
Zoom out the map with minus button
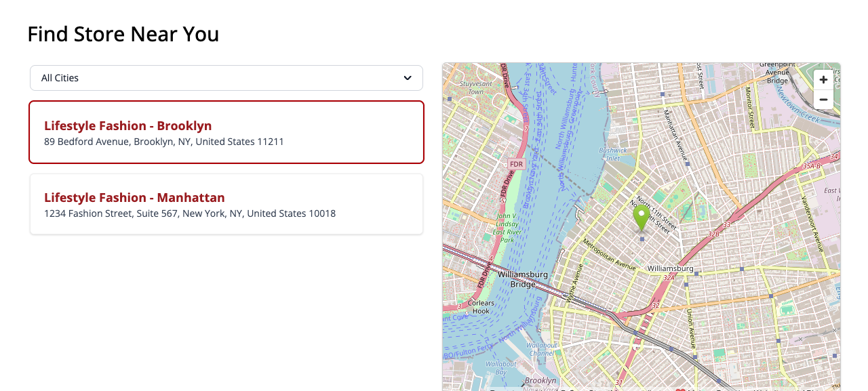click(823, 100)
